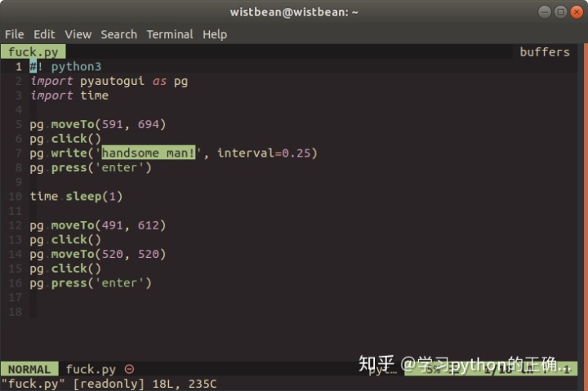Close the terminal window
This screenshot has width=588, height=391.
point(577,12)
